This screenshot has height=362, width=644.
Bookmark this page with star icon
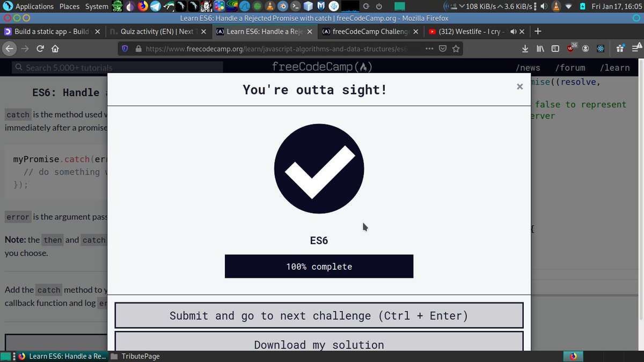pyautogui.click(x=456, y=49)
